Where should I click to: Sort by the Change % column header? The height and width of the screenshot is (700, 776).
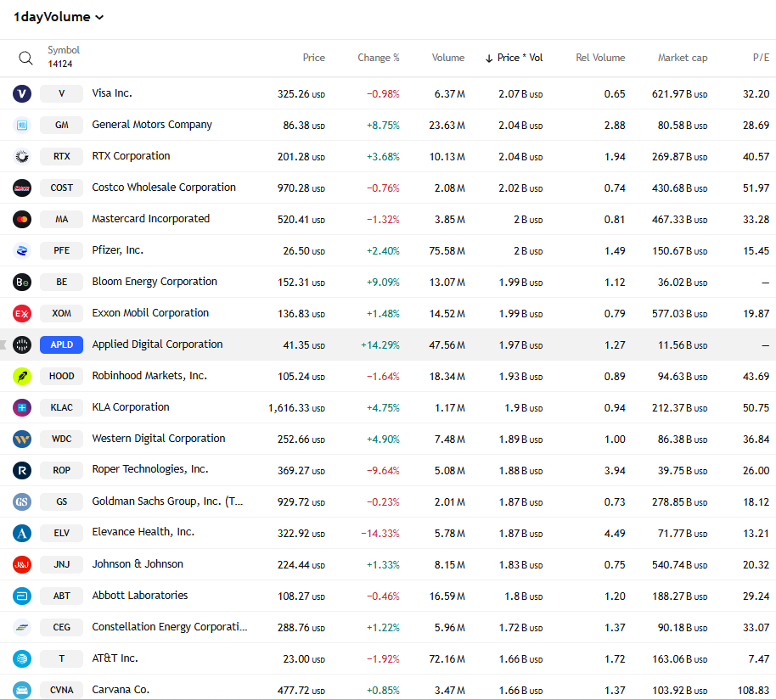pos(379,58)
